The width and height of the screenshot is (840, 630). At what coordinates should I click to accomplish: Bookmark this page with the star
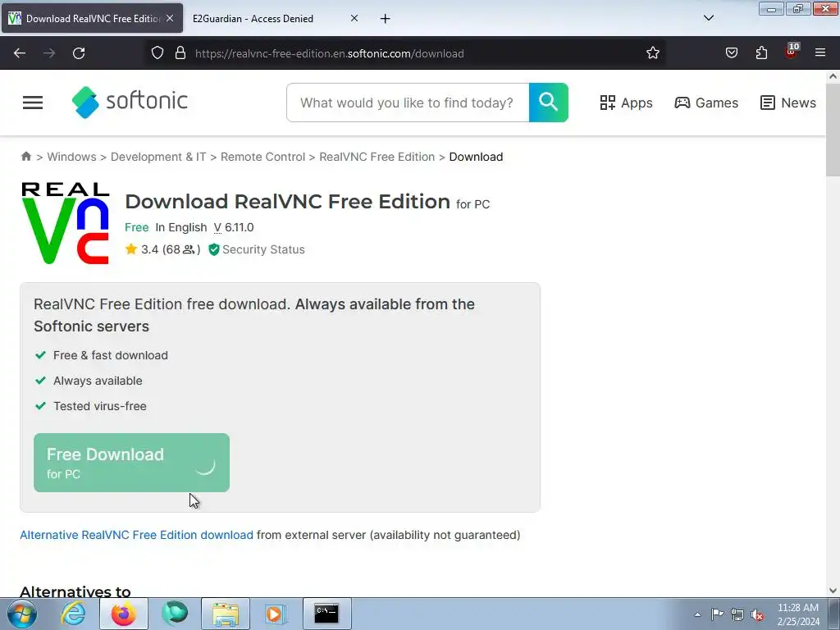(652, 53)
